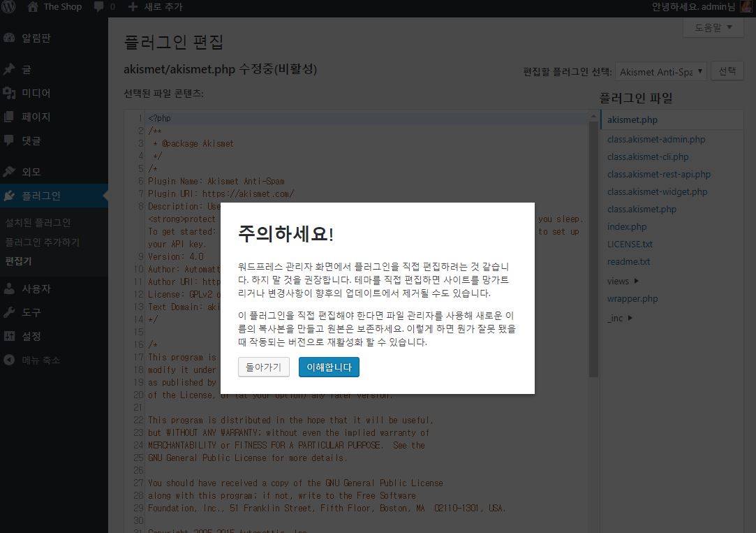Click the 사용자 user icon
Viewport: 756px width, 533px height.
pyautogui.click(x=9, y=289)
